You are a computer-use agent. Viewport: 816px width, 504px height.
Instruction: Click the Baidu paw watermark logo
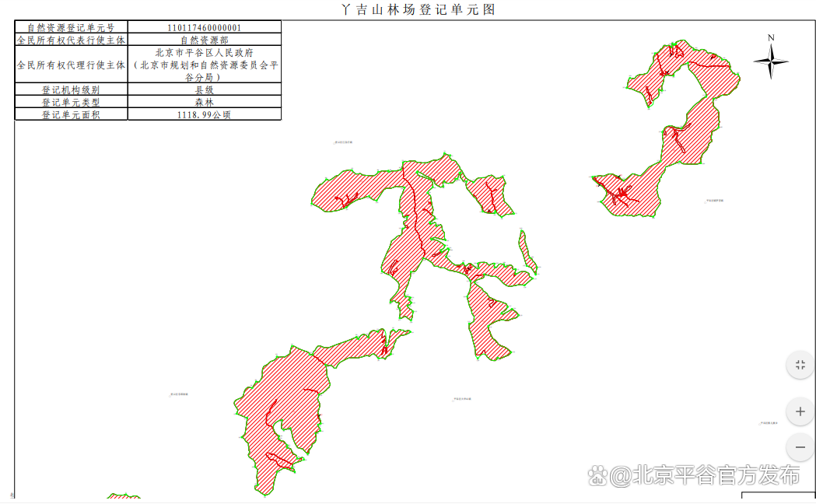click(x=597, y=475)
